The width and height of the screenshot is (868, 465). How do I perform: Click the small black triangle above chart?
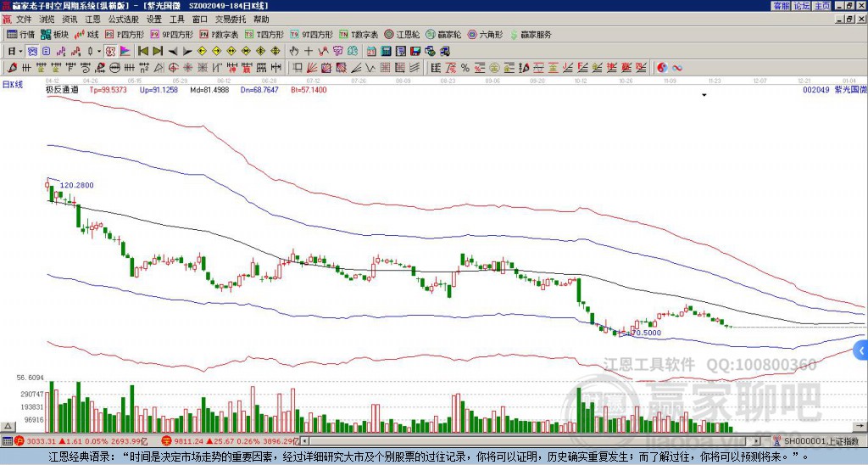click(704, 96)
